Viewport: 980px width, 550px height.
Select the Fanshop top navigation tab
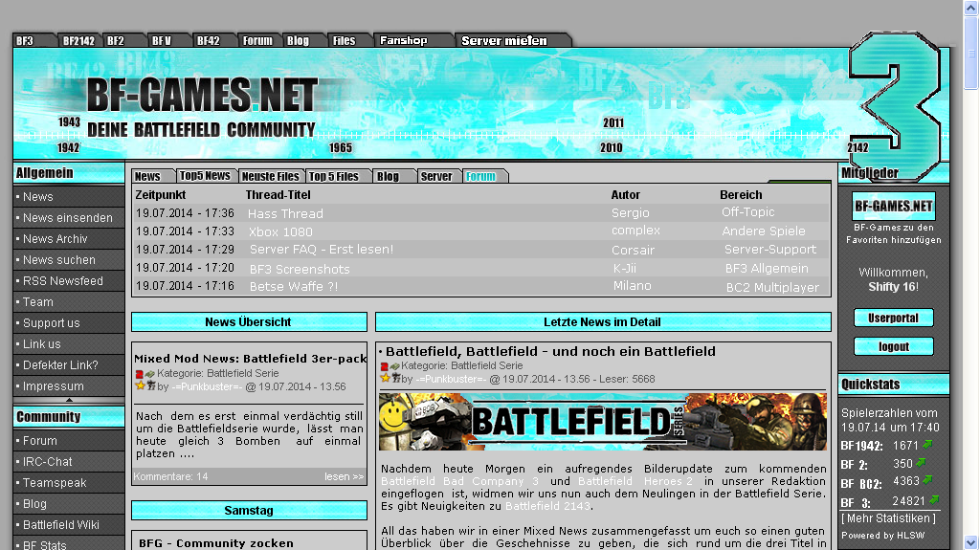[x=404, y=41]
